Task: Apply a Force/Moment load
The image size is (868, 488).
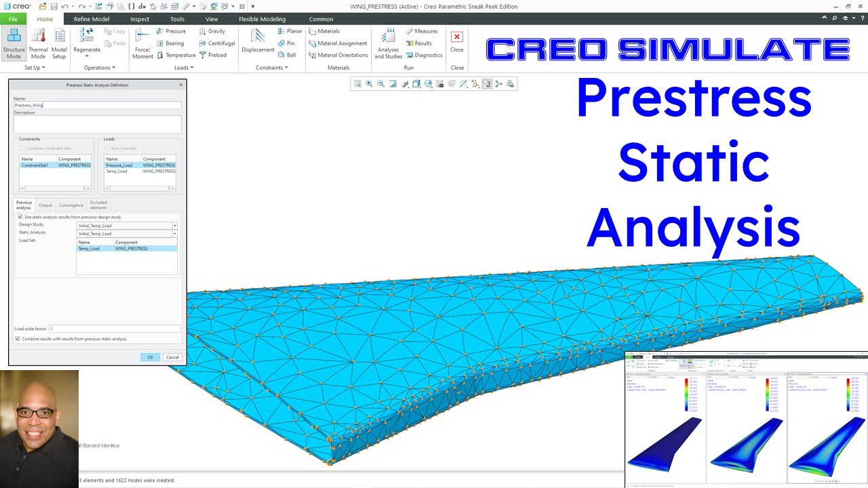Action: 142,43
